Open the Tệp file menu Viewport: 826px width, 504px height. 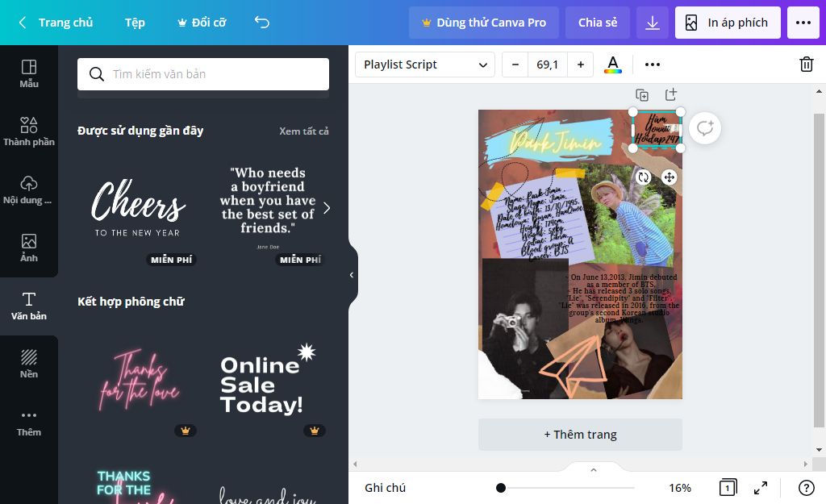[135, 23]
